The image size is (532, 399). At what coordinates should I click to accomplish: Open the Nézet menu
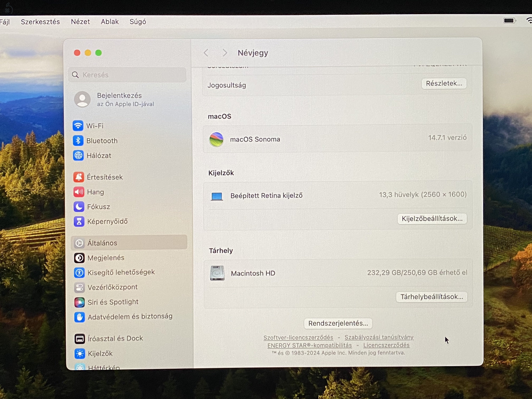point(80,22)
